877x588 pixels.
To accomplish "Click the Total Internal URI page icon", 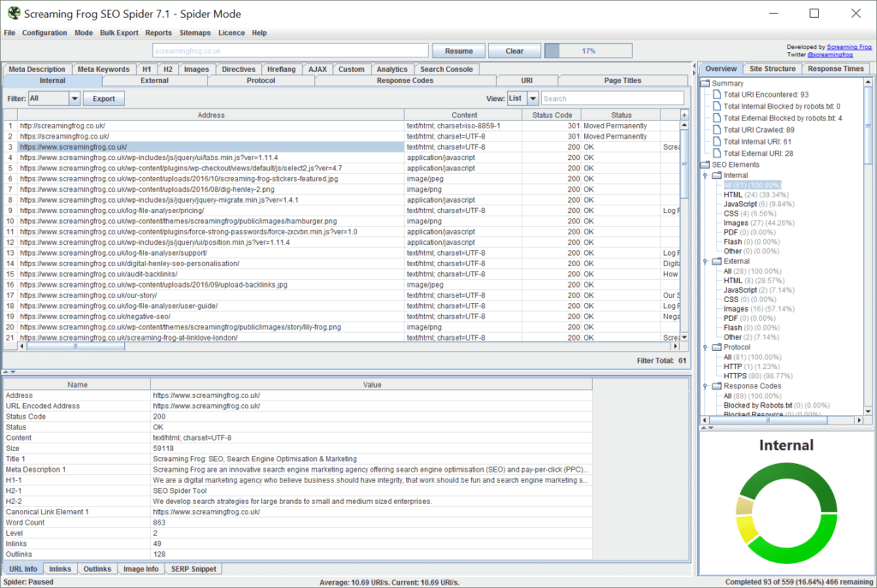I will [x=717, y=141].
